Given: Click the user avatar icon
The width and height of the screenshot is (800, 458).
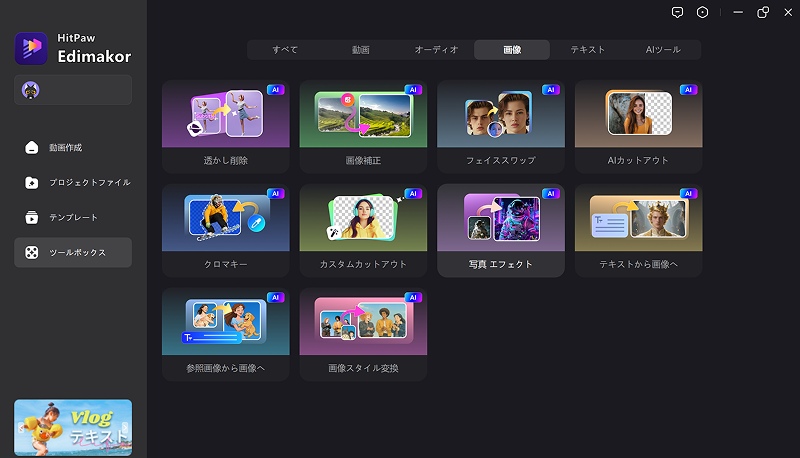Looking at the screenshot, I should 31,90.
